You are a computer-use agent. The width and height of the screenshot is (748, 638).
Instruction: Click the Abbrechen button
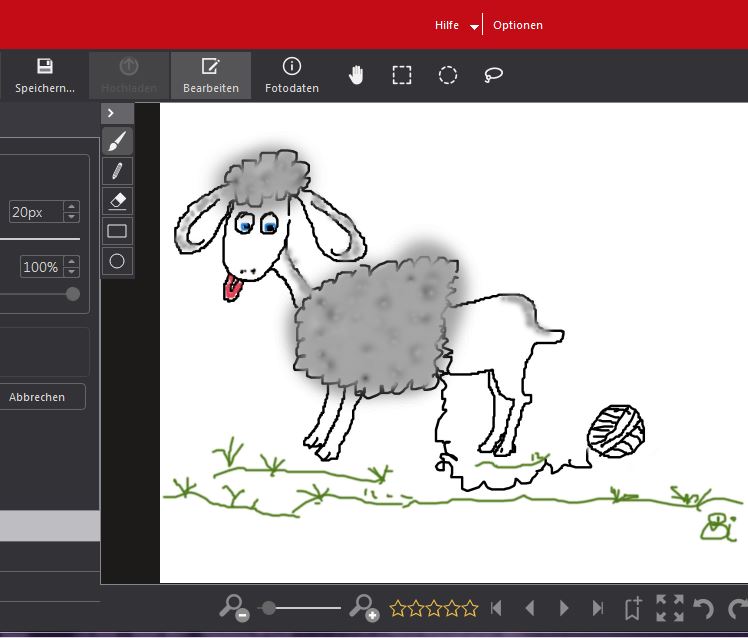coord(37,397)
